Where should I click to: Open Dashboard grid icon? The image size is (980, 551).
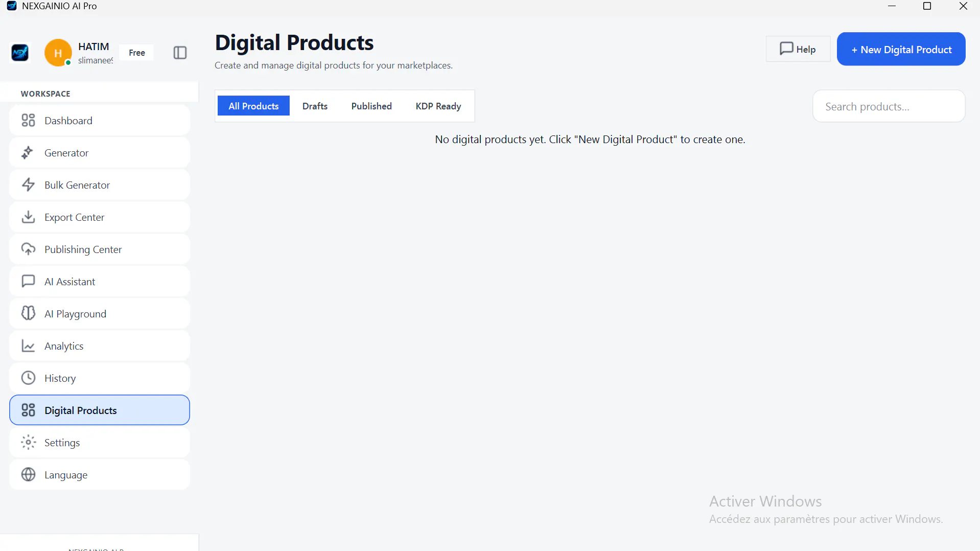[28, 121]
